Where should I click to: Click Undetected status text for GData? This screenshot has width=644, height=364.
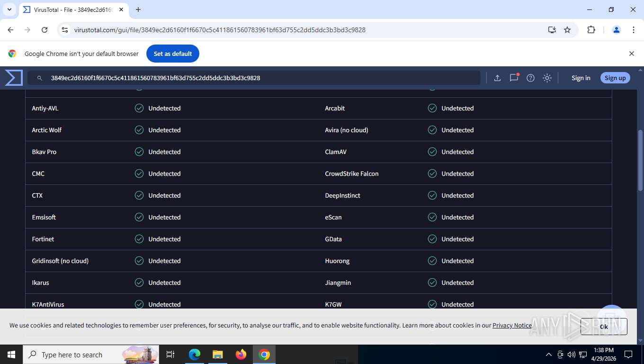(x=457, y=239)
